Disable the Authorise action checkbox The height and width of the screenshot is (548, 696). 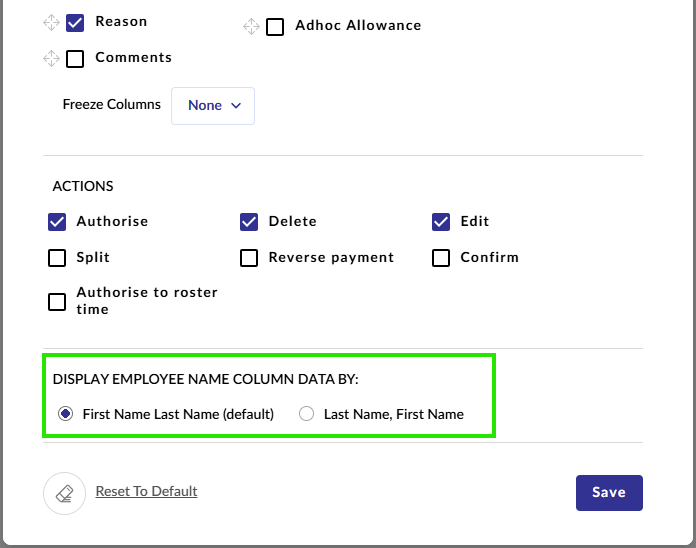pos(57,222)
